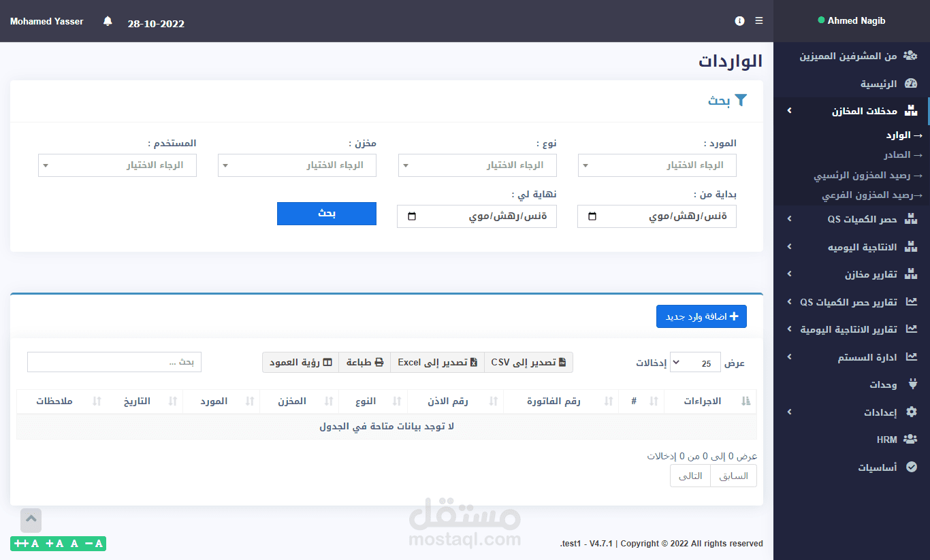930x560 pixels.
Task: Expand the الانتاجية اليوميه menu
Action: click(x=852, y=246)
